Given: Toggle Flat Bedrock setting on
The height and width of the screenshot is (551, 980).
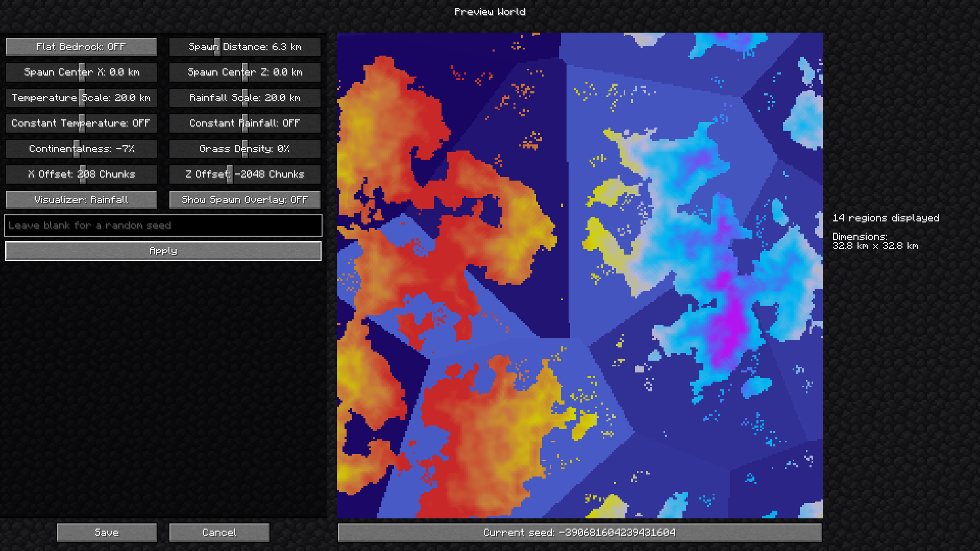Looking at the screenshot, I should [x=81, y=46].
